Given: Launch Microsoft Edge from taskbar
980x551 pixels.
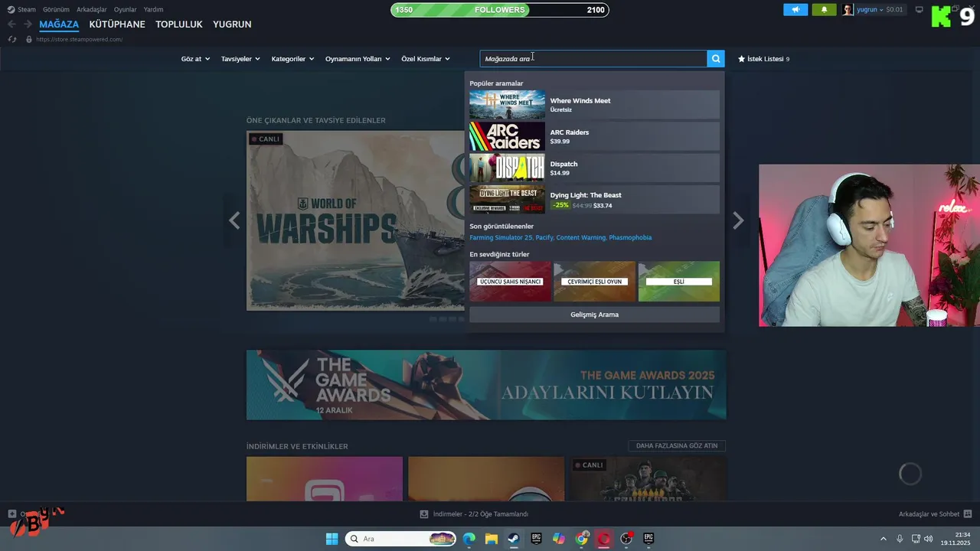Looking at the screenshot, I should (469, 539).
